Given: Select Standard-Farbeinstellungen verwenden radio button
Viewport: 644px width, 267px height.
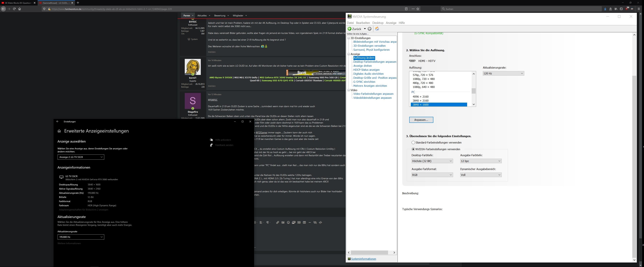Looking at the screenshot, I should coord(413,143).
